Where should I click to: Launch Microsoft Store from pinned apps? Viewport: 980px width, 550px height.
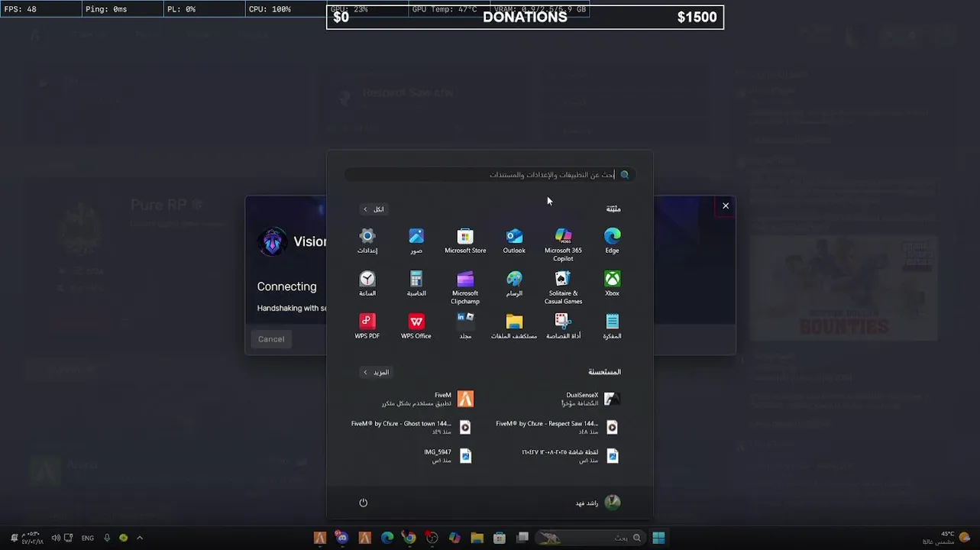coord(465,241)
